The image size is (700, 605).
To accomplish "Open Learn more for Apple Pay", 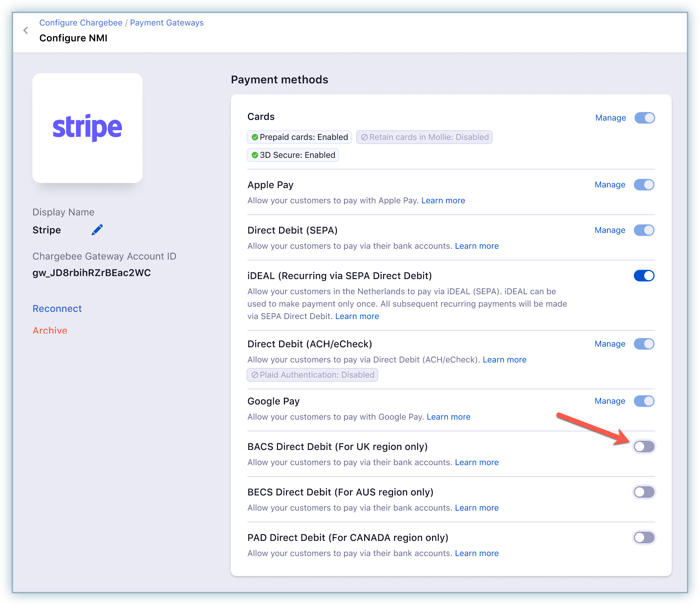I will pyautogui.click(x=443, y=201).
